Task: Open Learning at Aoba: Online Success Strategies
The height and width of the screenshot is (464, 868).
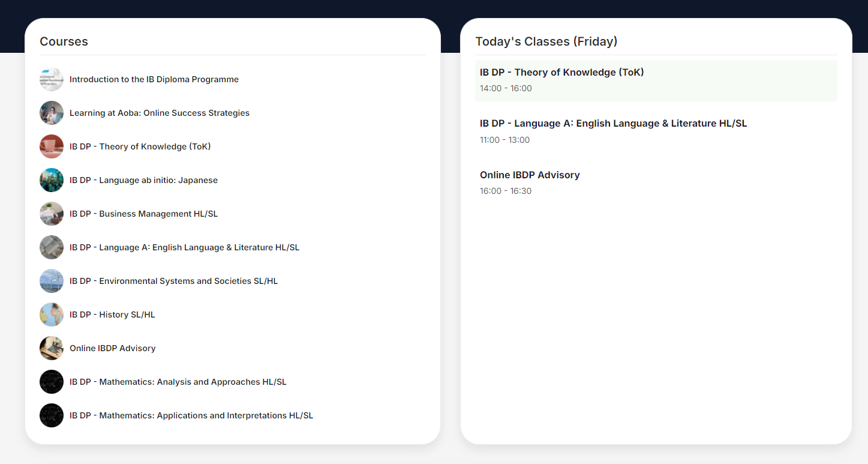Action: pos(160,113)
